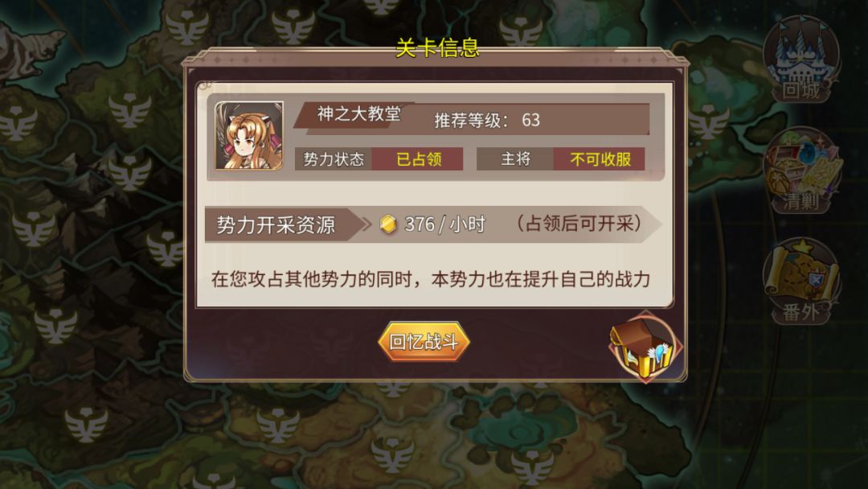Click the gold coin resource icon

(388, 224)
